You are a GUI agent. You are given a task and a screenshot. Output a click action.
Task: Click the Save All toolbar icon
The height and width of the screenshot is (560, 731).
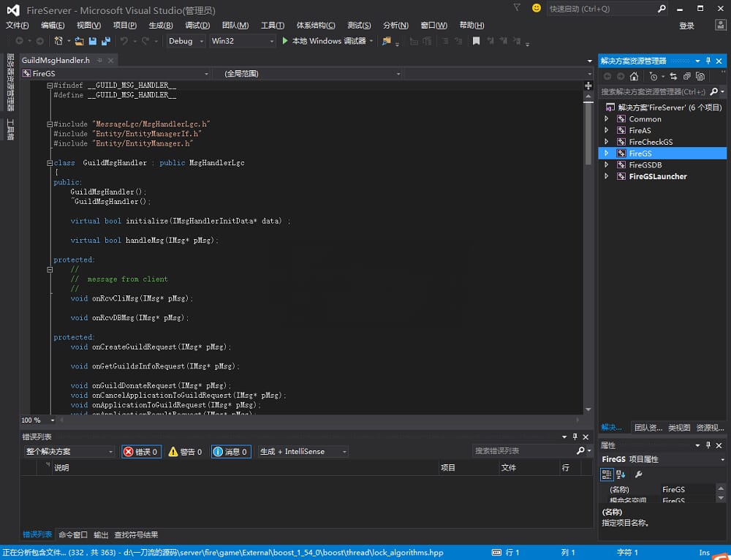tap(106, 41)
